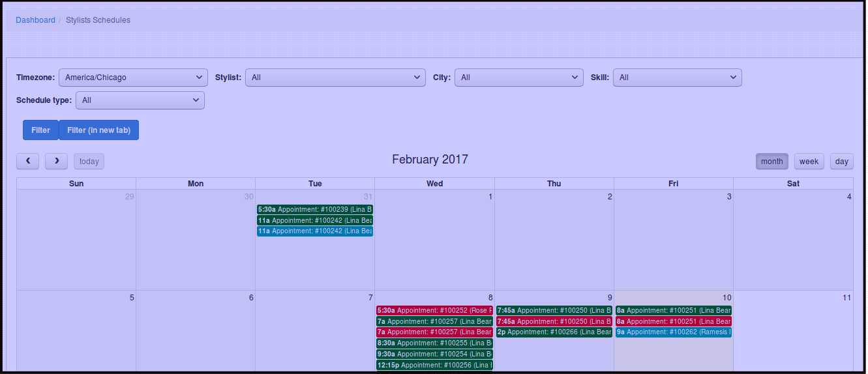
Task: Click the Tue column header
Action: tap(315, 184)
